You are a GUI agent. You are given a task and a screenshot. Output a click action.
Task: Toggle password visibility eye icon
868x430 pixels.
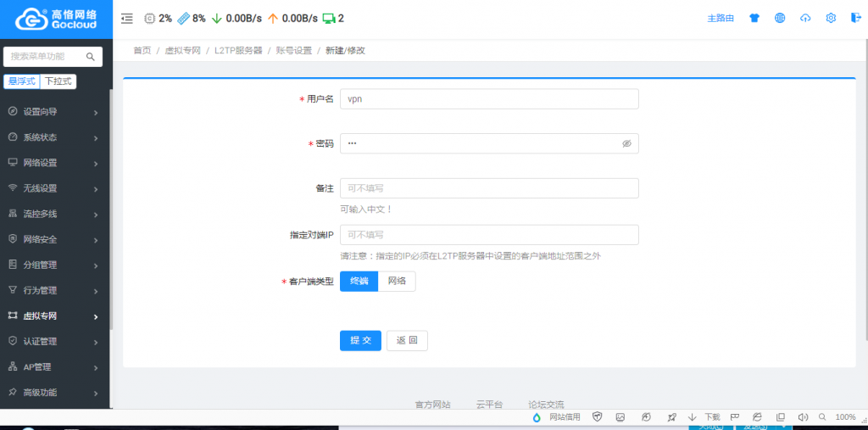point(626,143)
